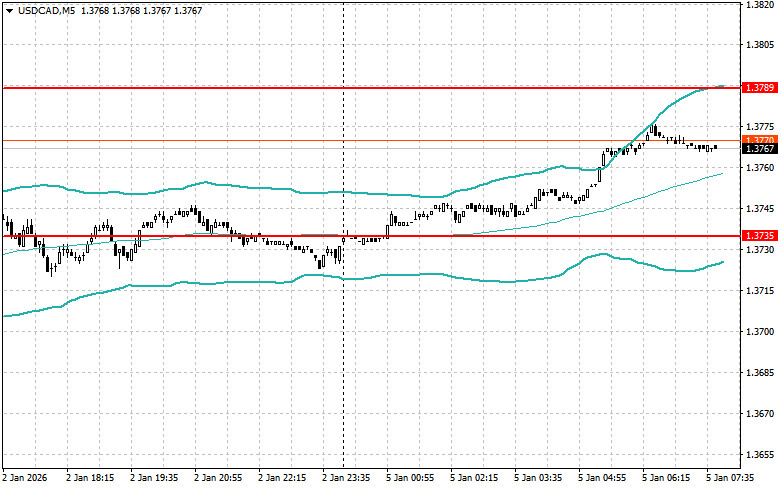Click the 2 Jan 18:15 time label

tap(90, 478)
